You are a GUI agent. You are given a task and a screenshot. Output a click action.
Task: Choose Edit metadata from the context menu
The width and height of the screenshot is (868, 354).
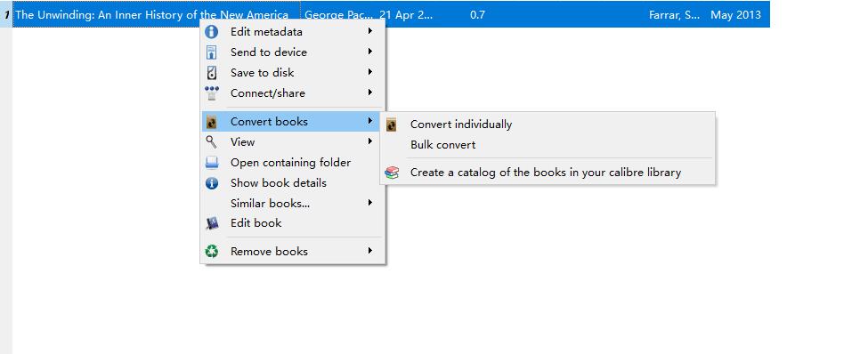(x=292, y=31)
